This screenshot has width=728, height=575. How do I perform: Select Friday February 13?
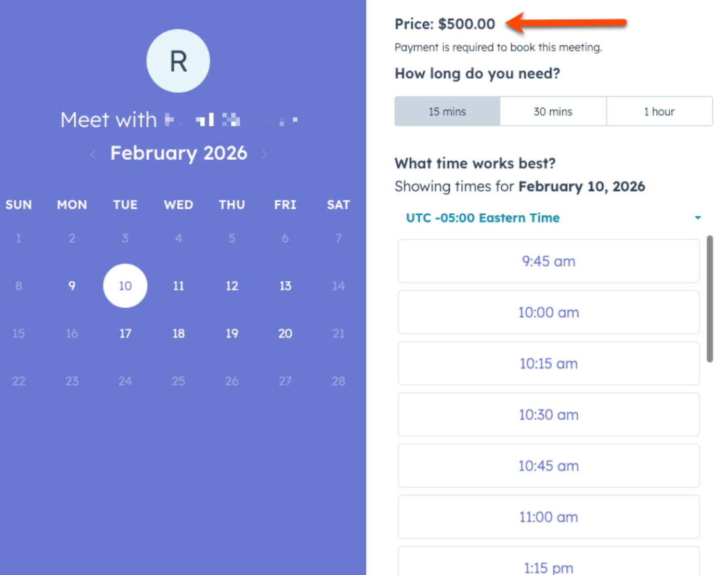click(x=285, y=286)
